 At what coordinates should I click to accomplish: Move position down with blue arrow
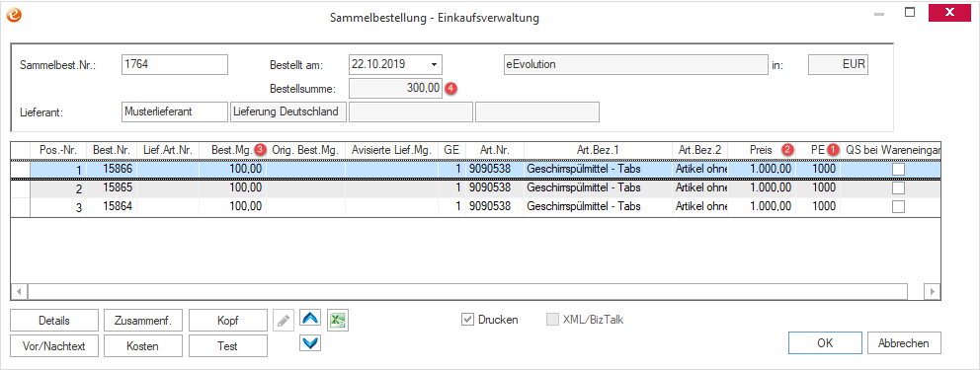(310, 343)
